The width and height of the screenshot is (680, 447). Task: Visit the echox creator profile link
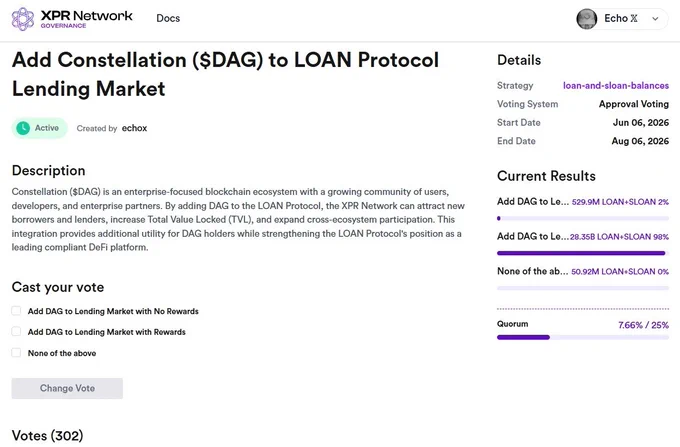pos(134,128)
